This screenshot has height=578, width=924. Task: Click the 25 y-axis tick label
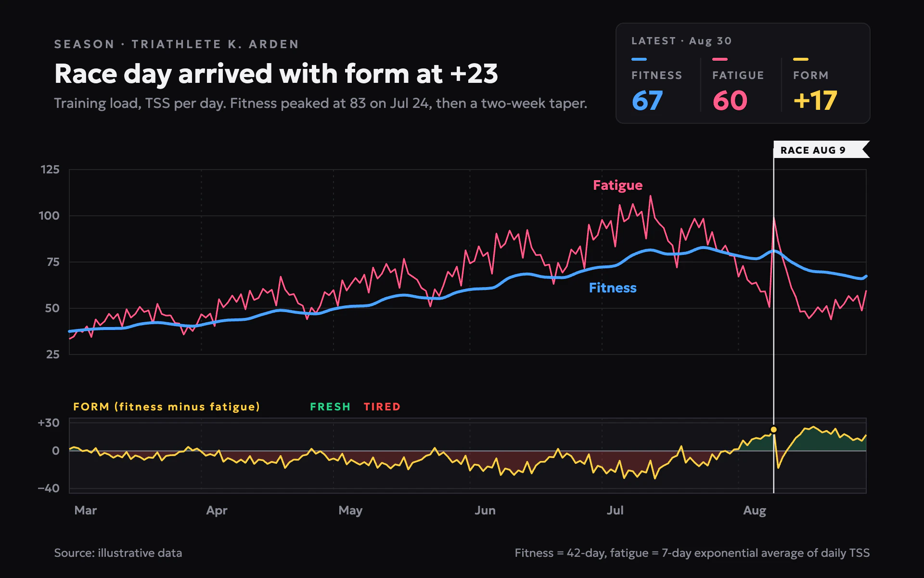(53, 355)
